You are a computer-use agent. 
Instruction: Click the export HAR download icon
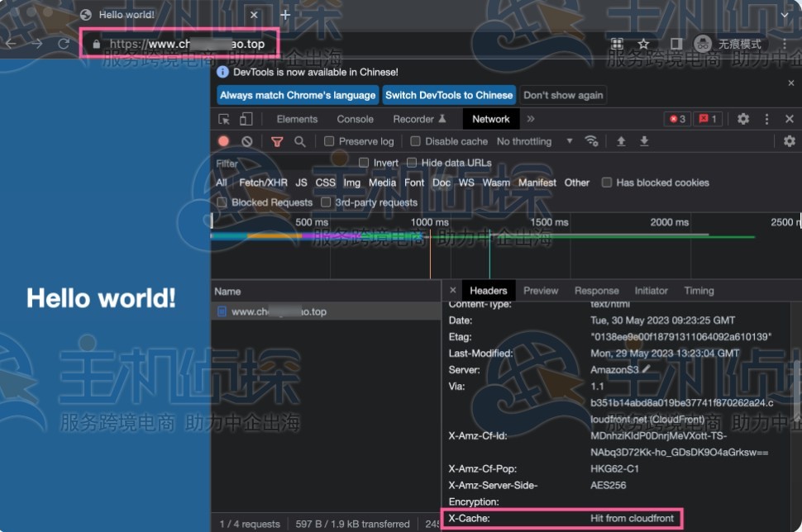tap(644, 141)
